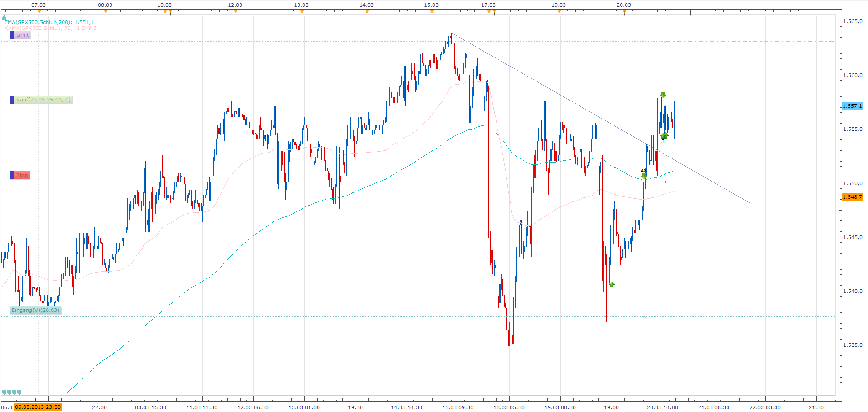
Task: Click the KAMA(SPX500.Schluß, 76) indicator legend
Action: 50,28
